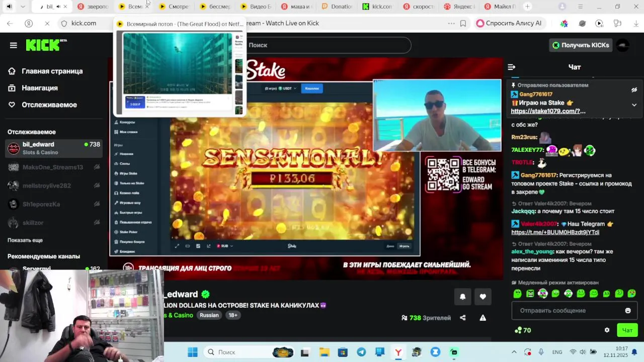This screenshot has height=362, width=644.
Task: Toggle stream notification bell
Action: click(x=463, y=297)
